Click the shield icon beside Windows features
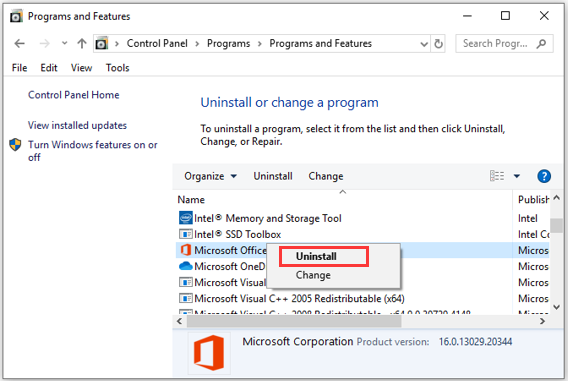The height and width of the screenshot is (381, 568). coord(15,145)
